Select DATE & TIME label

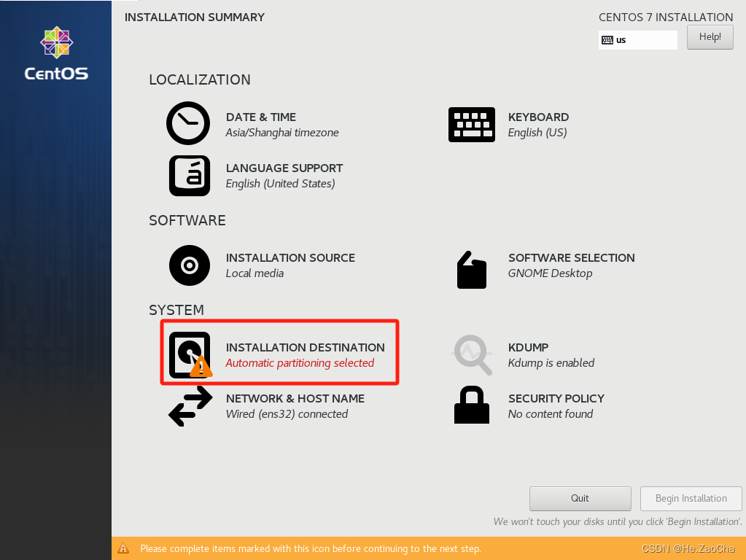coord(261,117)
